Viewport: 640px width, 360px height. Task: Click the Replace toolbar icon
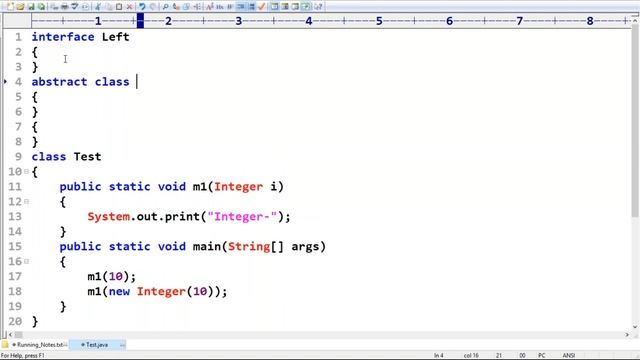coord(176,7)
